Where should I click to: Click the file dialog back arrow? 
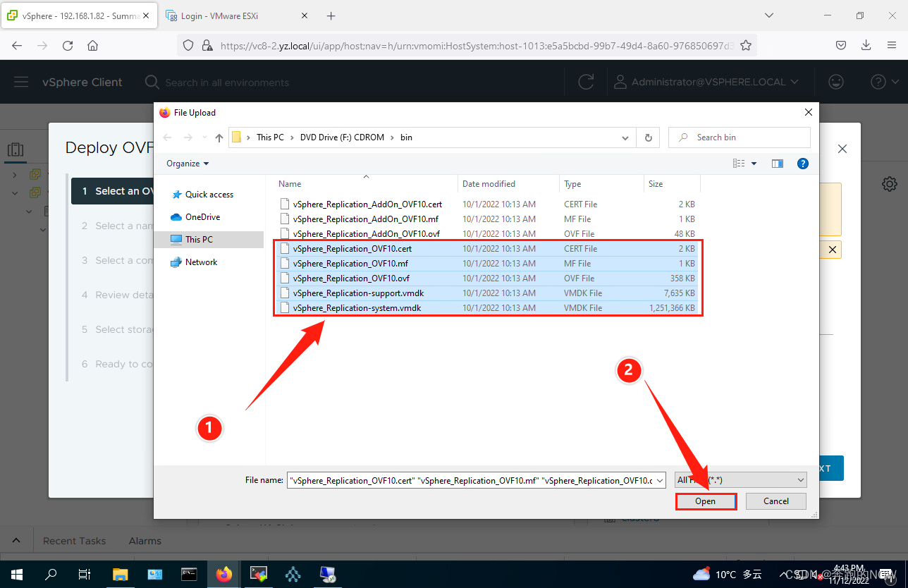[x=167, y=137]
